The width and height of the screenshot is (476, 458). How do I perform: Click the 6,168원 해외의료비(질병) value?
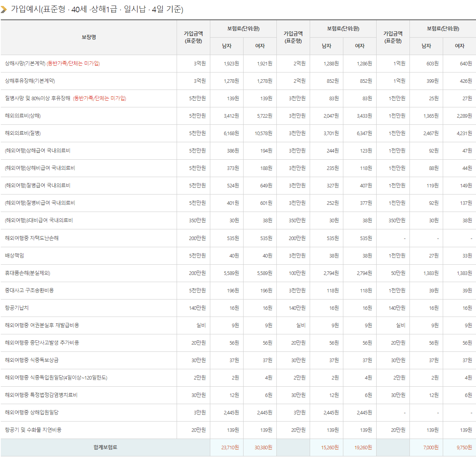231,133
